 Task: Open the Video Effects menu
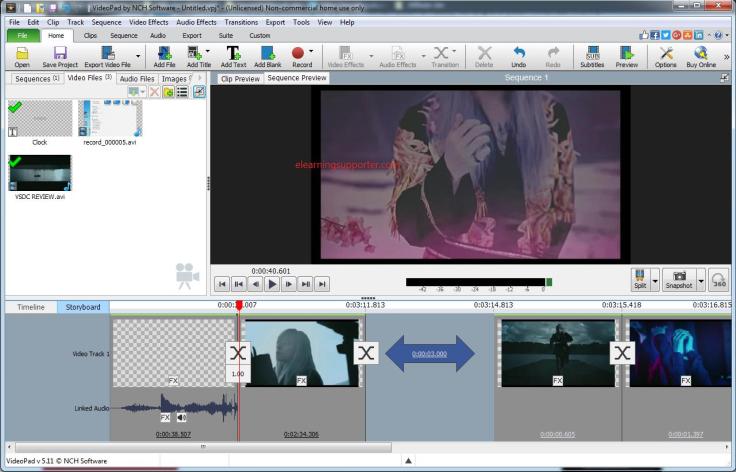point(148,22)
